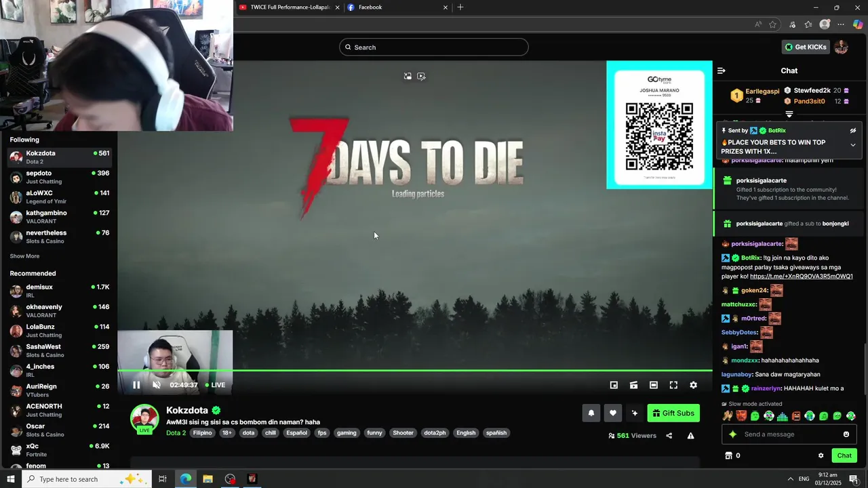Open SashaWest recommended channel
Image resolution: width=868 pixels, height=488 pixels.
coord(59,350)
